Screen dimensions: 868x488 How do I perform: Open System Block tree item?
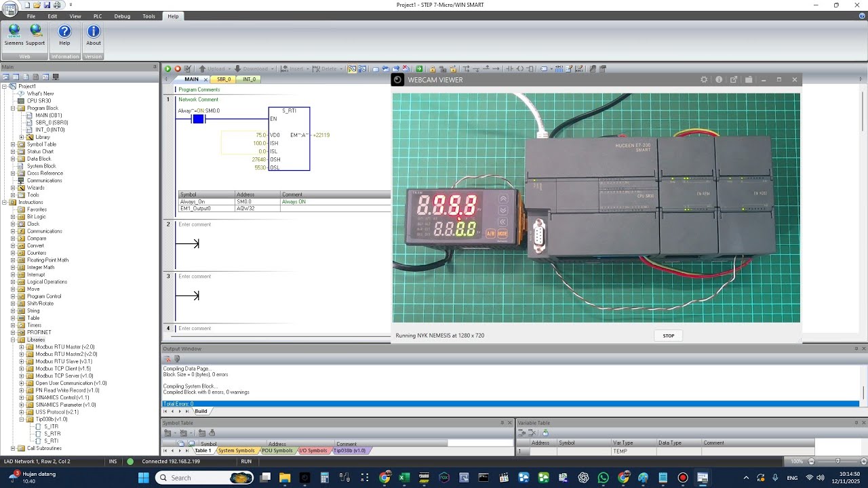click(41, 166)
